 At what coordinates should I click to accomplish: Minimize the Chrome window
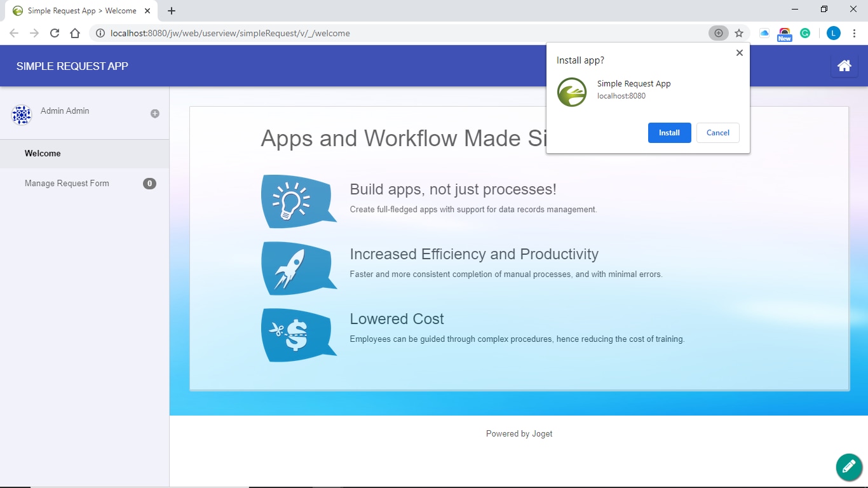[796, 10]
